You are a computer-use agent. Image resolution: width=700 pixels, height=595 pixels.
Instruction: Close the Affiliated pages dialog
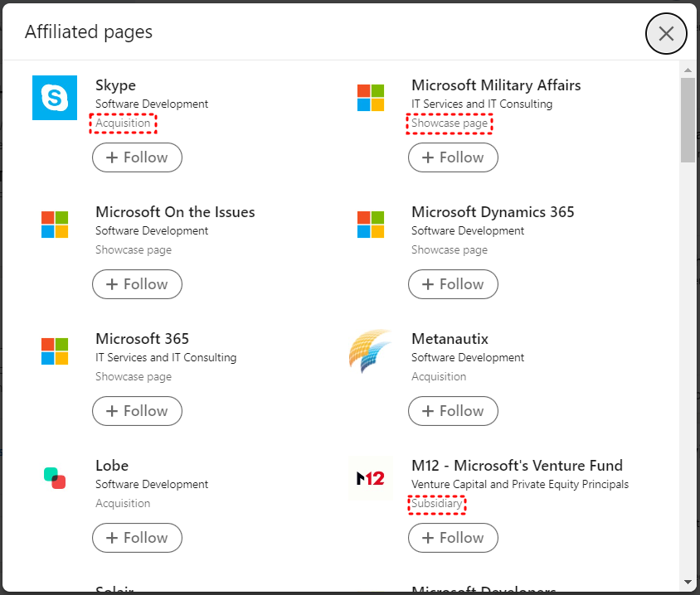pyautogui.click(x=666, y=33)
